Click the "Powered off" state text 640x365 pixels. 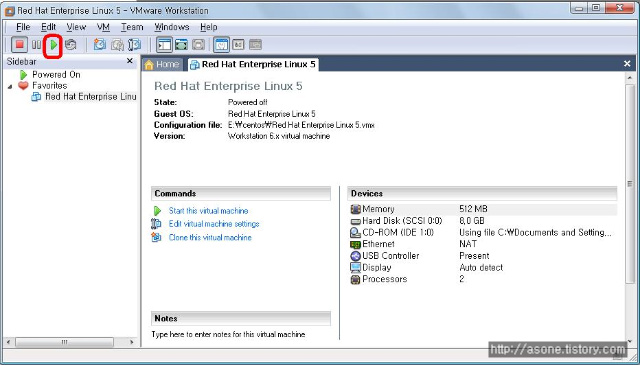tap(248, 102)
